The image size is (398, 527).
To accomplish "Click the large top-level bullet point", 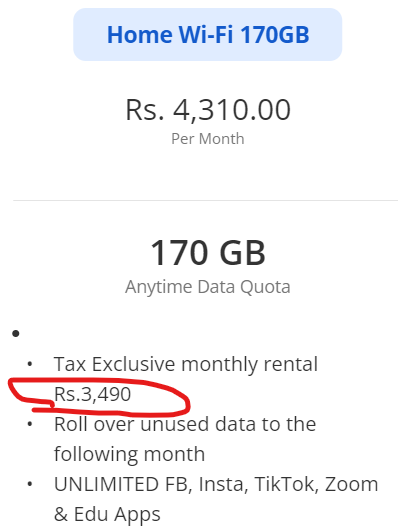I will pos(15,333).
